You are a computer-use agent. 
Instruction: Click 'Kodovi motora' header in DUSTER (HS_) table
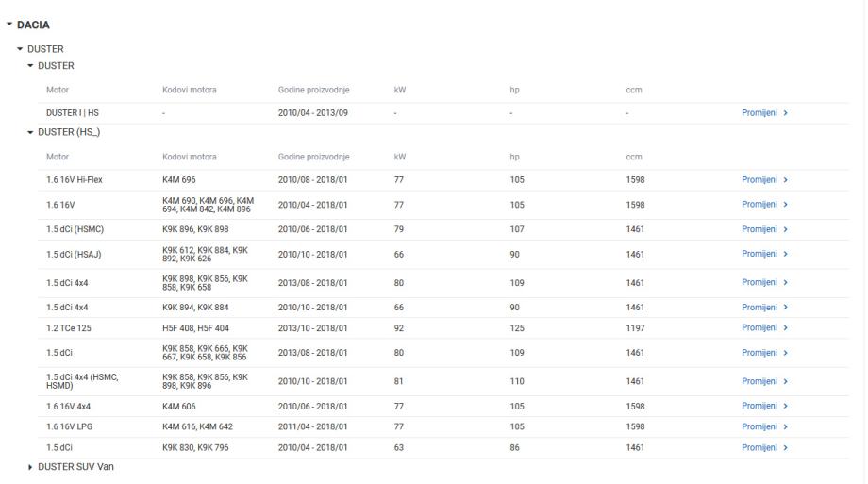click(x=190, y=157)
